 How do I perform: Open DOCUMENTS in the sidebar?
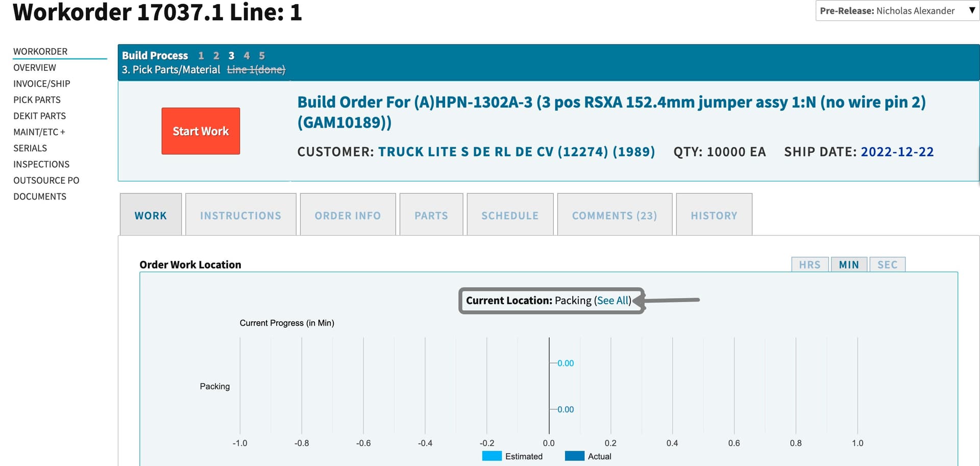pos(40,197)
